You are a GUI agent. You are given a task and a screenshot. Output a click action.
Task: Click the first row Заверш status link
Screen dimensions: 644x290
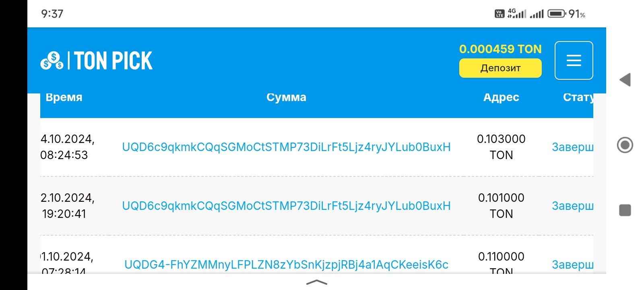tap(572, 147)
